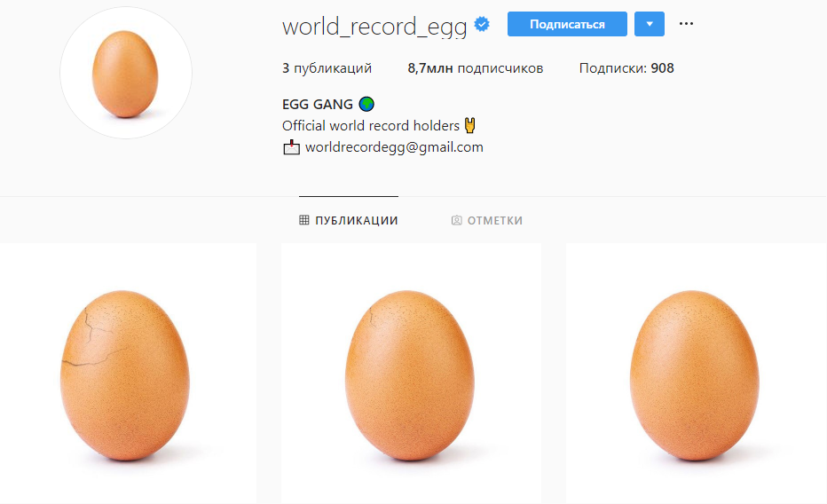Open the 8,7млн подписчиков followers list
The width and height of the screenshot is (827, 504).
point(476,68)
